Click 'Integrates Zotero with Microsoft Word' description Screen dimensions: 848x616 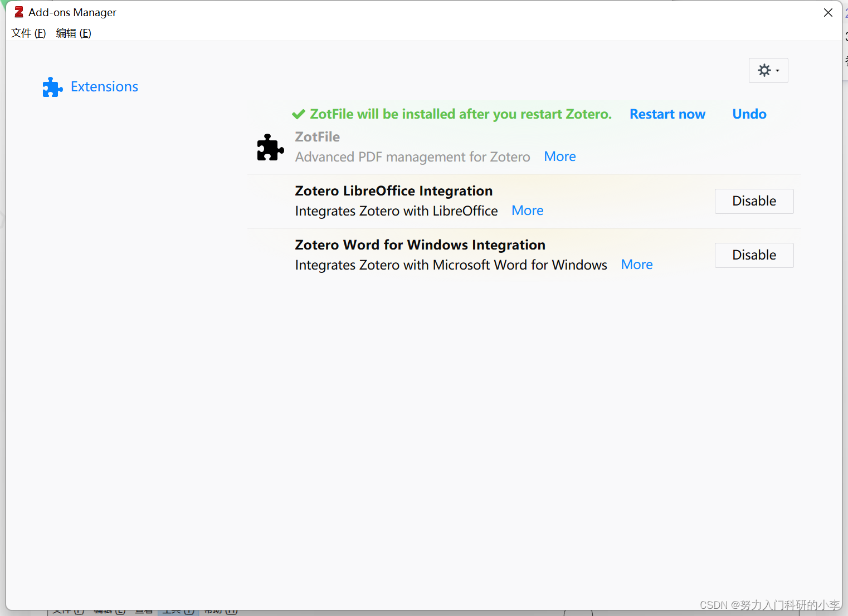[451, 265]
